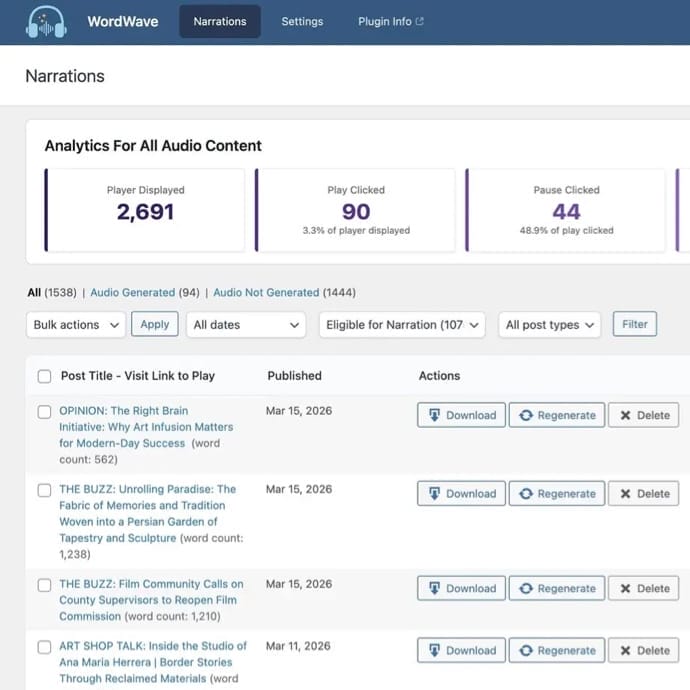Viewport: 690px width, 690px height.
Task: Open the Narrations tab in the header
Action: [220, 22]
